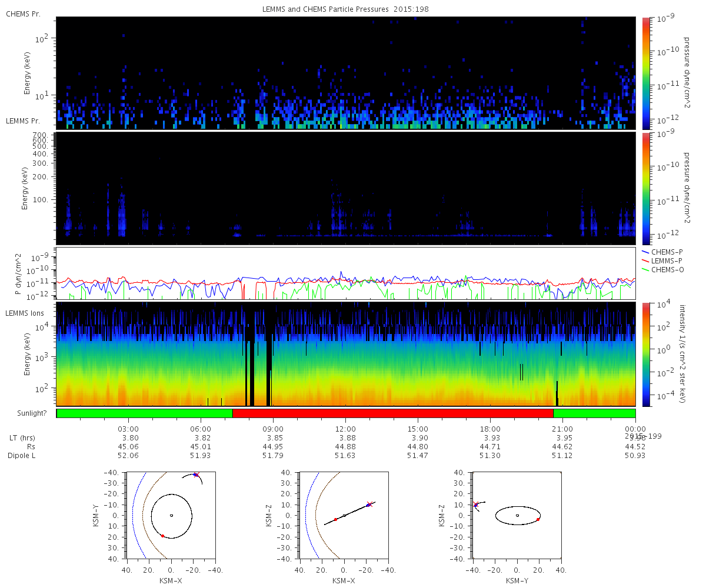Click the LEMMS pressure color bar

(x=645, y=188)
